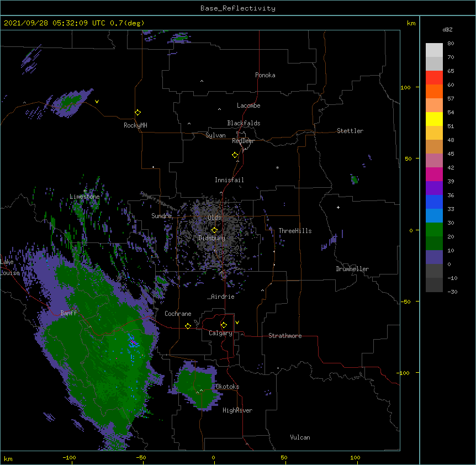Screen dimensions: 476x465
Task: Click the red 65 dBZ legend swatch
Action: [x=434, y=77]
